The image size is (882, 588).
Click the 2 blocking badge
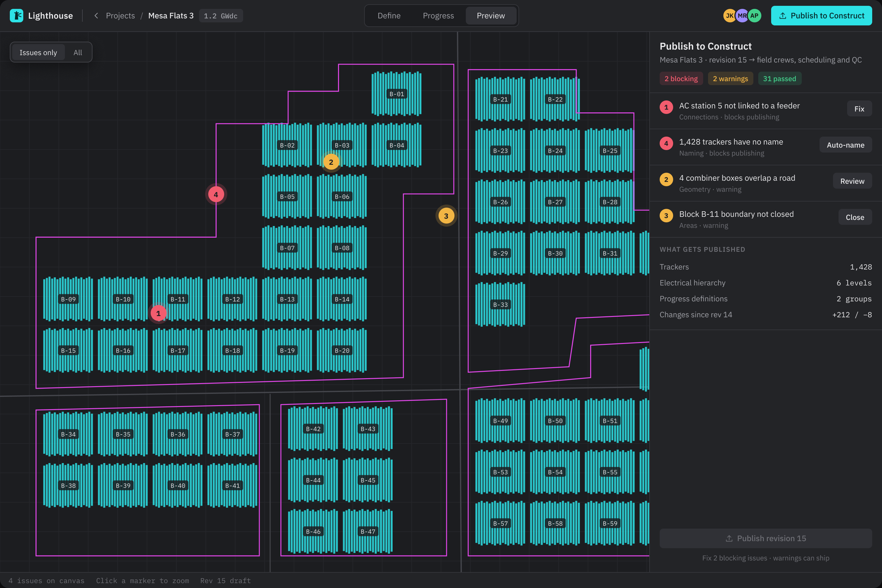click(681, 79)
